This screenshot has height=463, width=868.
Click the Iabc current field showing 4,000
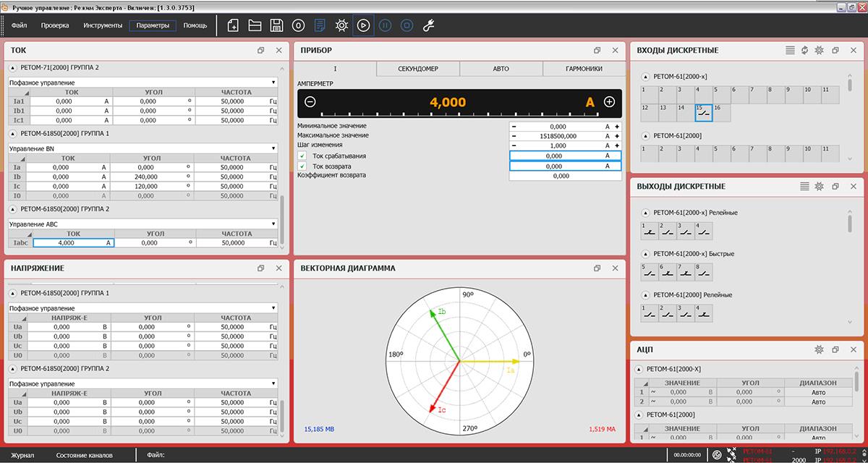(72, 243)
